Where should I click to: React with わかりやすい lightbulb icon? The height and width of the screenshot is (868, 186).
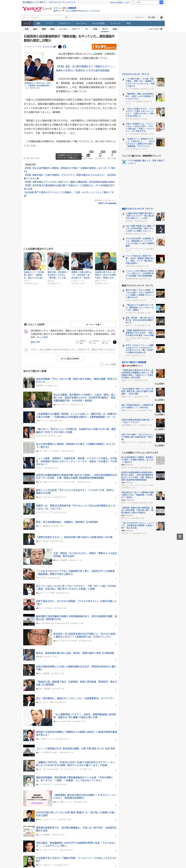[x=100, y=155]
